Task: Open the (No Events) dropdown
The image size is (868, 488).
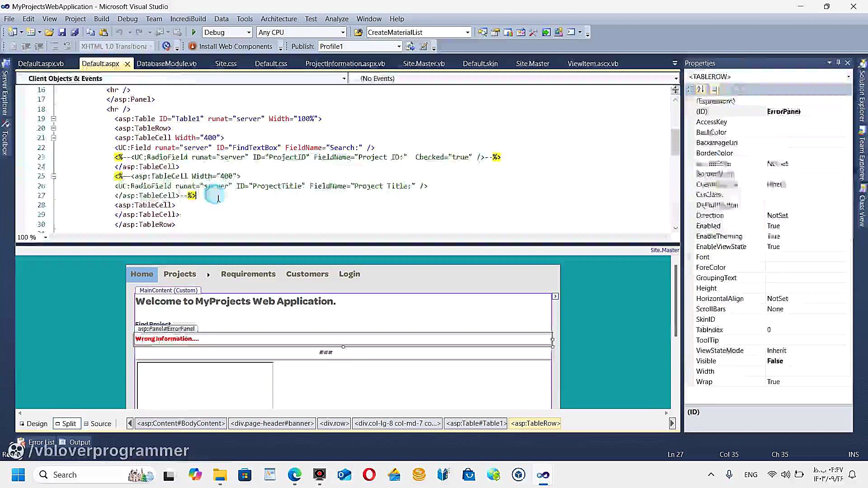Action: pos(676,79)
